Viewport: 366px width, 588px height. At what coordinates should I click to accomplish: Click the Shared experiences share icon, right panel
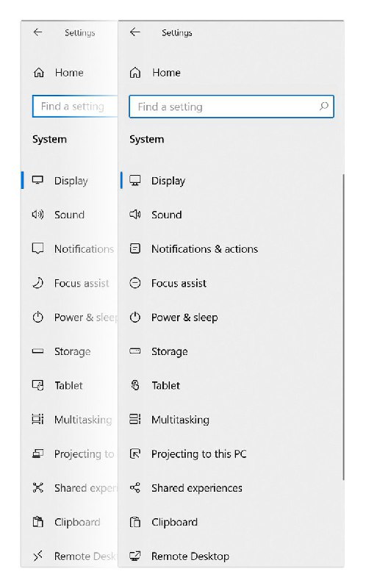pyautogui.click(x=135, y=487)
